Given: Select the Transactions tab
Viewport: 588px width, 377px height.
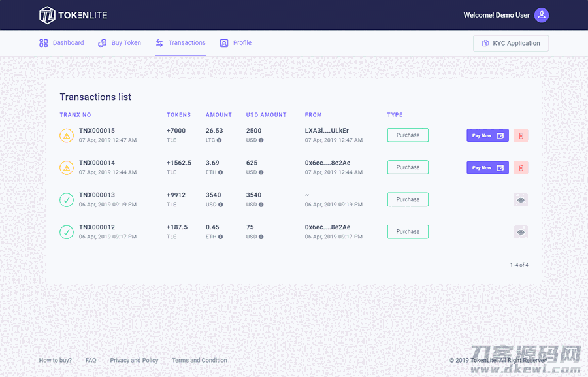Looking at the screenshot, I should coord(180,42).
